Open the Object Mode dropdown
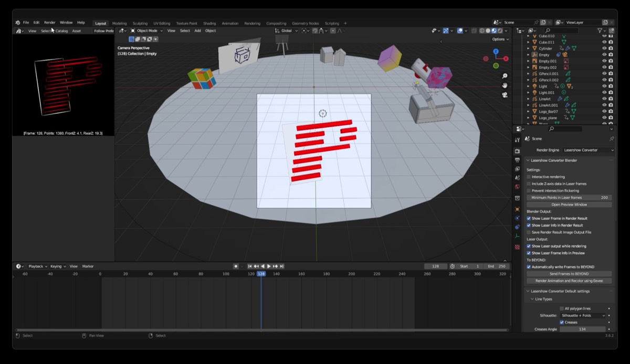 [146, 31]
